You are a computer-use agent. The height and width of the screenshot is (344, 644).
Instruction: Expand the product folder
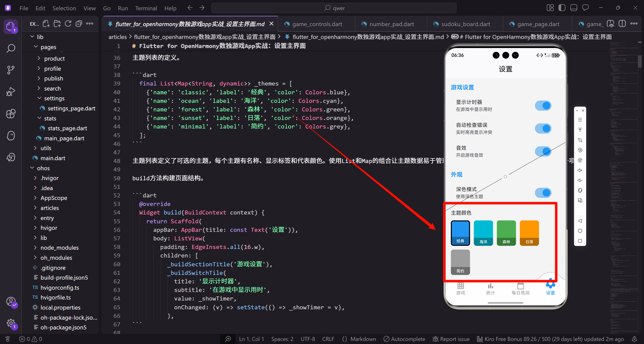click(54, 59)
